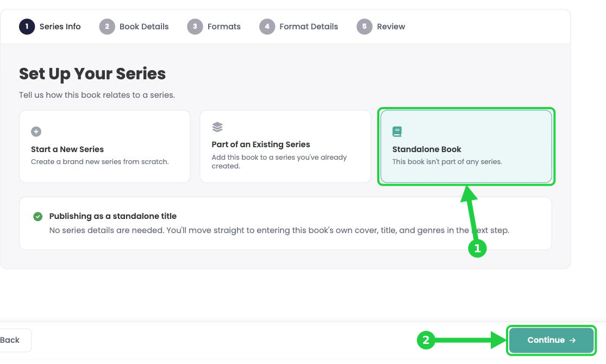Click the step 1 circle badge
The height and width of the screenshot is (364, 606).
click(27, 27)
